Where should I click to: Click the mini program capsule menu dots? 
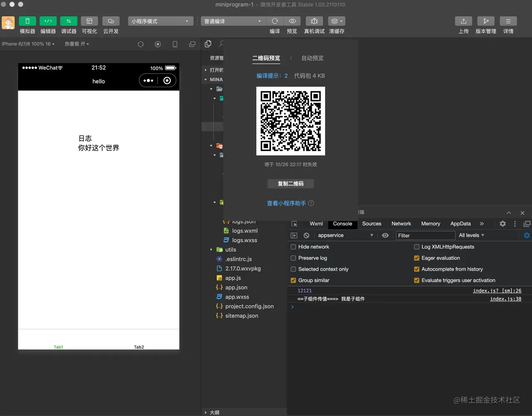pyautogui.click(x=148, y=81)
